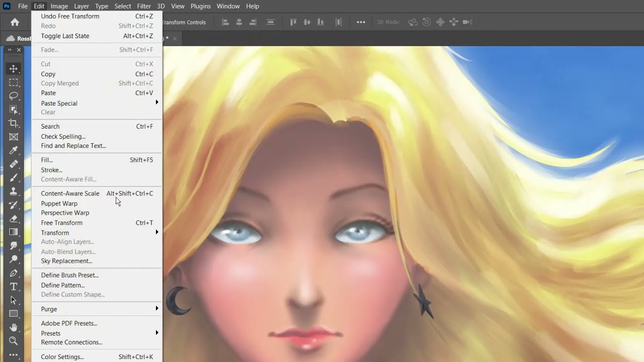Choose Sky Replacement
This screenshot has height=362, width=644.
point(97,261)
